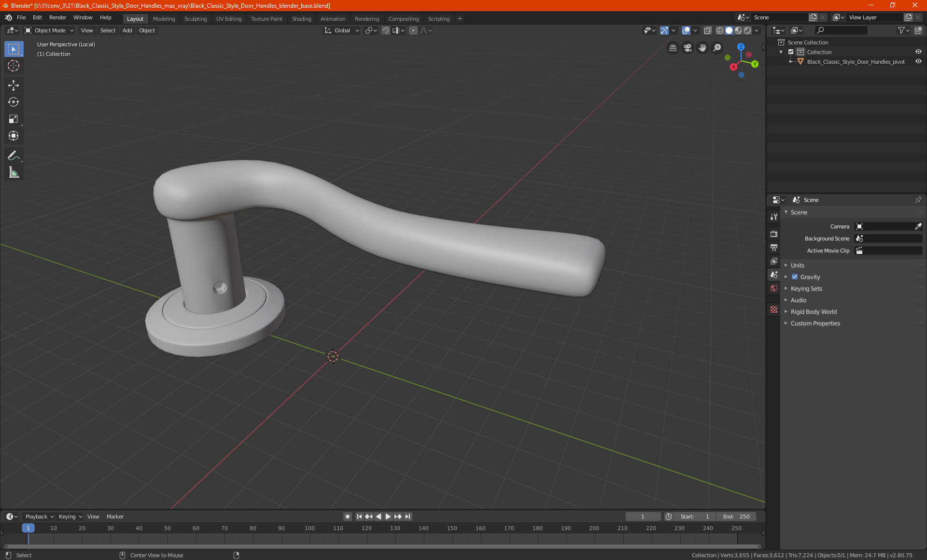Open the View Layer properties tab
927x560 pixels.
pos(774,261)
